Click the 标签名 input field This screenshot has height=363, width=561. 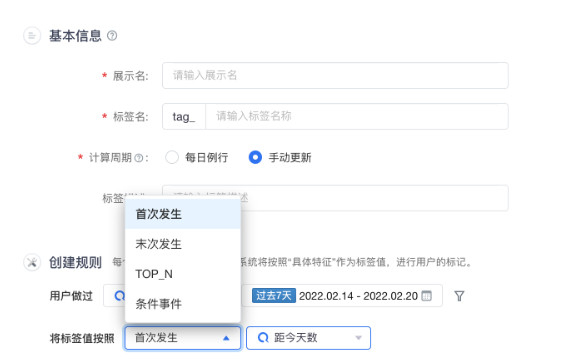tap(357, 116)
